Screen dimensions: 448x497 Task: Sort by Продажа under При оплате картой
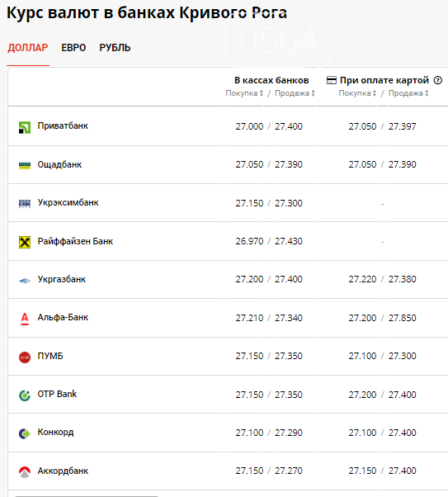click(408, 93)
